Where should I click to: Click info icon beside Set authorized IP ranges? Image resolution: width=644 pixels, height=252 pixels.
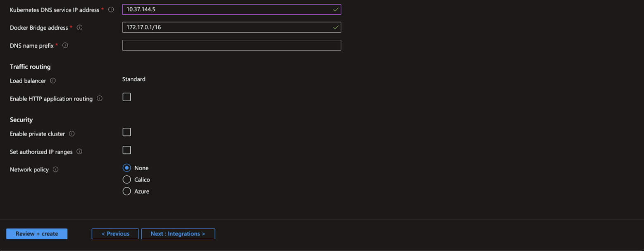[79, 152]
